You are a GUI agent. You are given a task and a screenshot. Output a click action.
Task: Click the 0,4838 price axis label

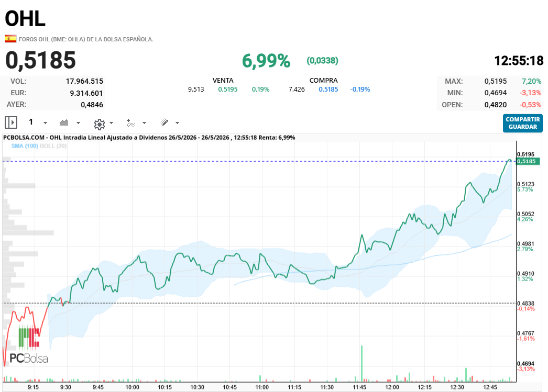tap(525, 304)
